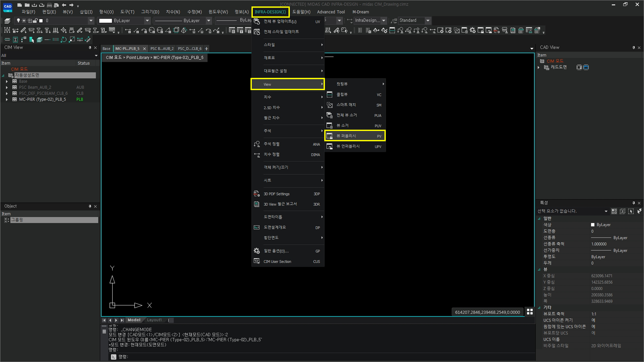Click the 명령 command input field

tap(322, 357)
